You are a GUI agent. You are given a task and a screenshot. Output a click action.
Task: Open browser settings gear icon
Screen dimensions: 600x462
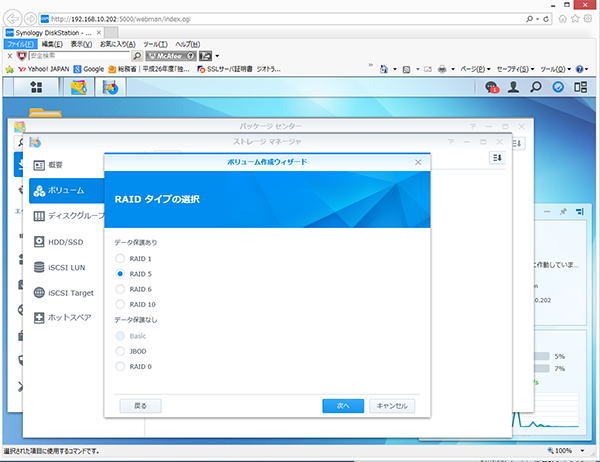[588, 19]
